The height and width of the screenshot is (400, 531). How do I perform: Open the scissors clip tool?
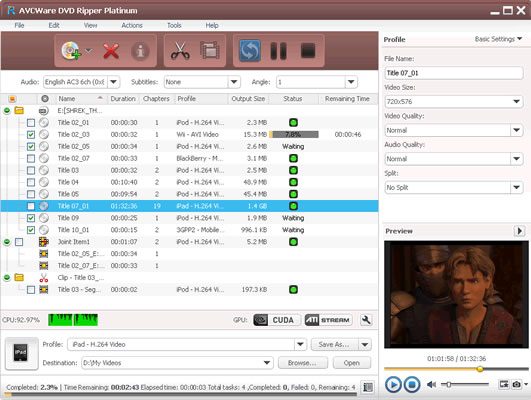(x=180, y=51)
